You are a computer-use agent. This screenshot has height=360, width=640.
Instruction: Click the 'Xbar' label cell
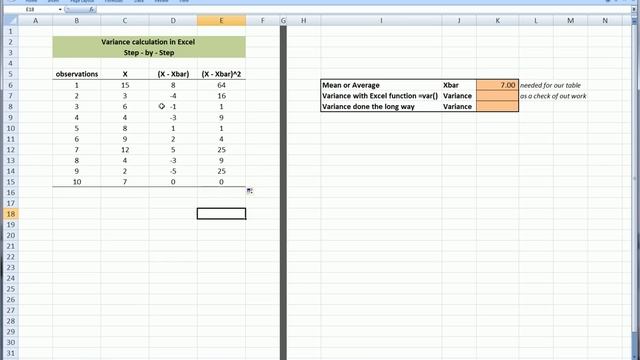[x=459, y=85]
